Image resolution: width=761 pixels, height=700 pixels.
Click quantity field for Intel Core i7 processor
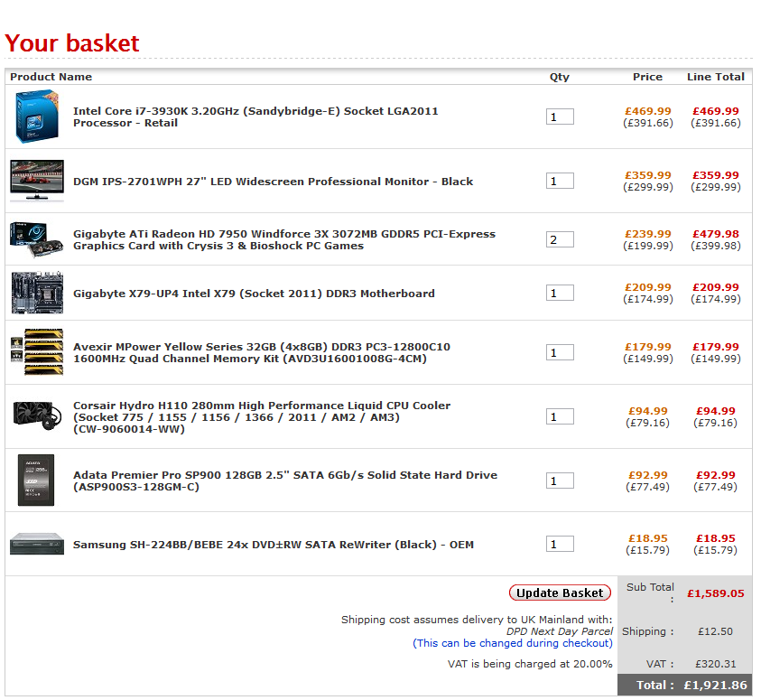(560, 117)
